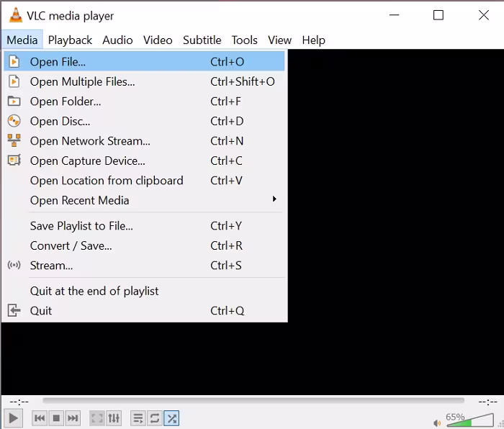Choose Open File... menu entry

(144, 61)
